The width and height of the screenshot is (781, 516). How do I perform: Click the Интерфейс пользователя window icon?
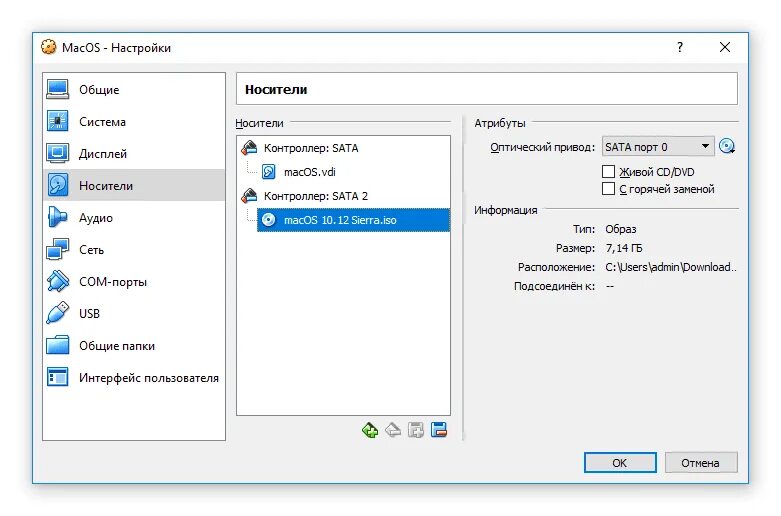[x=58, y=377]
